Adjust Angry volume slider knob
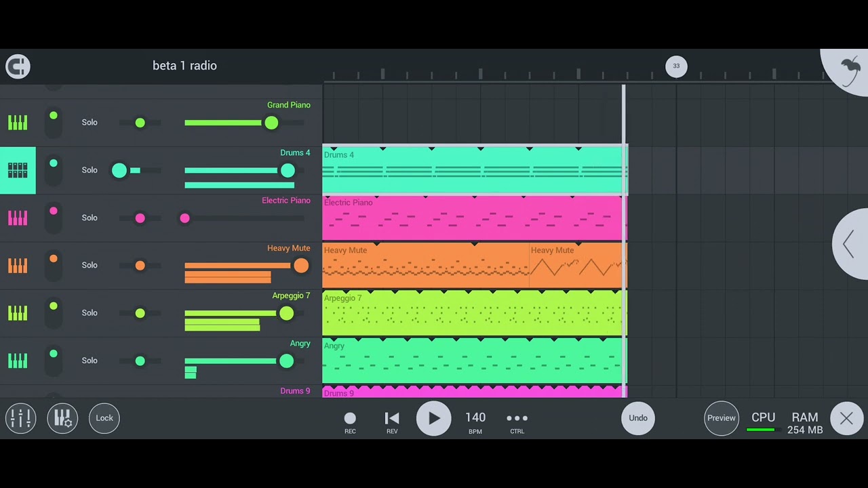This screenshot has height=488, width=868. tap(286, 361)
